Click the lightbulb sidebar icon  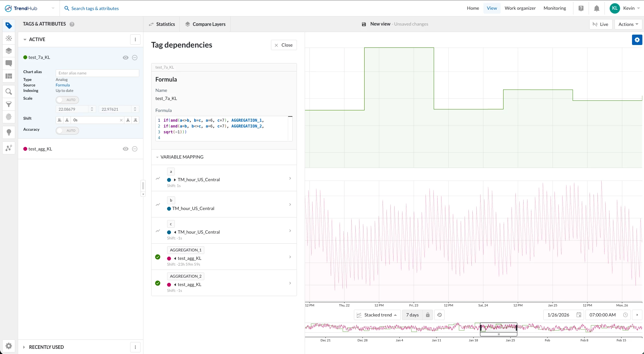point(9,132)
